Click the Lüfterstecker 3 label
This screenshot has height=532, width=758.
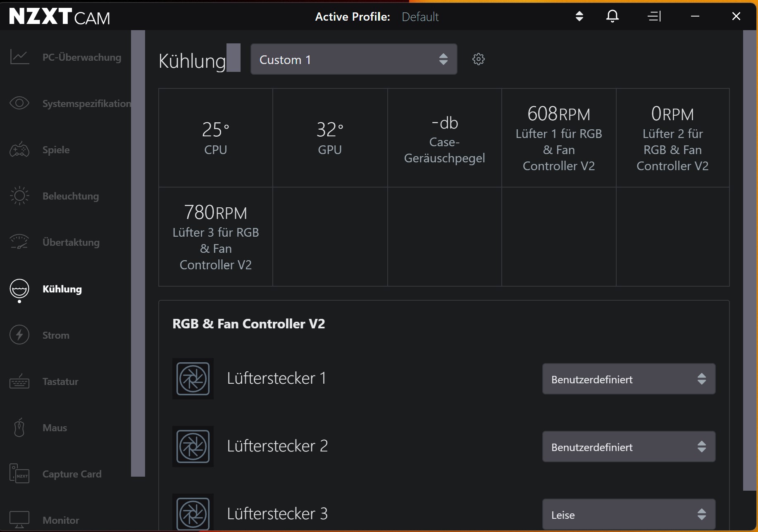[277, 514]
